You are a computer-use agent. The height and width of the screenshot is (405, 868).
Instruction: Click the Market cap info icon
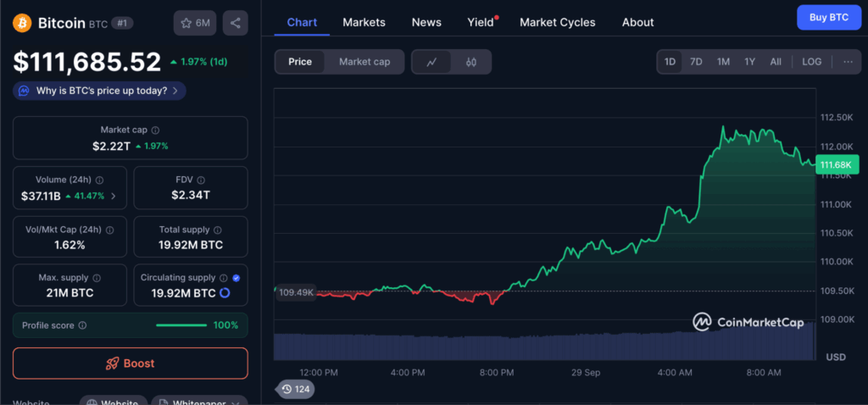tap(155, 130)
